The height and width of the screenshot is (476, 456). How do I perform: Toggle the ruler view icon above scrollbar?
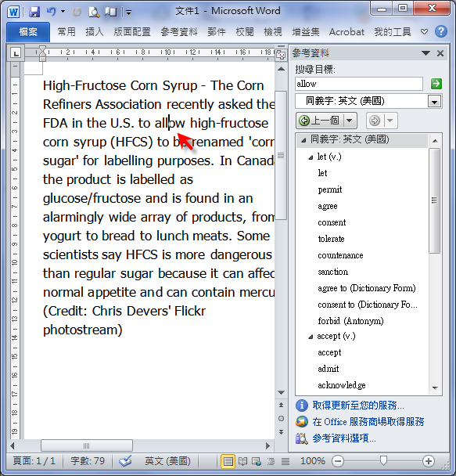coord(281,54)
